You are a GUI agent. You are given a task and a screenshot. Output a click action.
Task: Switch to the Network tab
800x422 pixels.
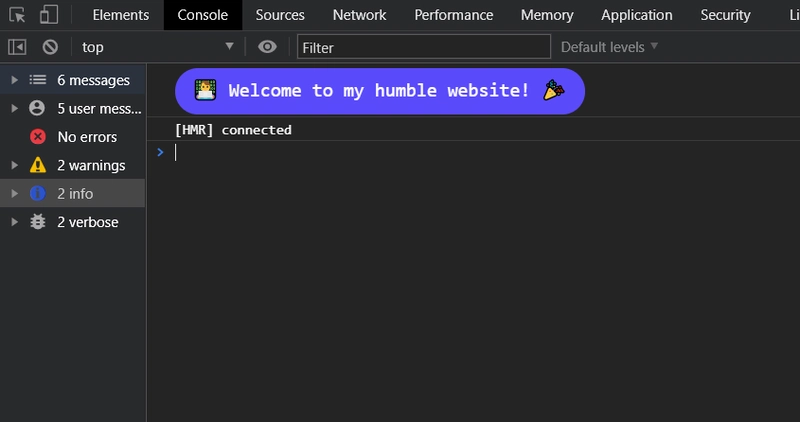(359, 15)
